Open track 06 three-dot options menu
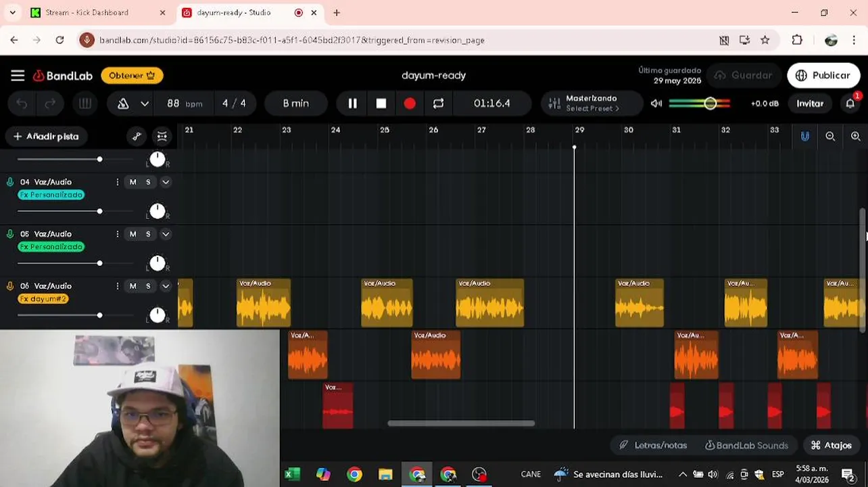This screenshot has width=868, height=487. tap(117, 286)
